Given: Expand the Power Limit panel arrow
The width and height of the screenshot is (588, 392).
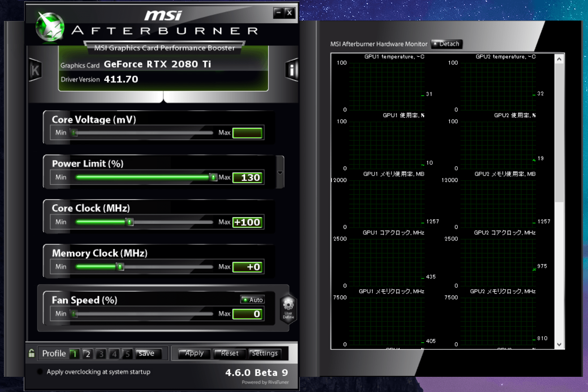Looking at the screenshot, I should click(x=280, y=173).
